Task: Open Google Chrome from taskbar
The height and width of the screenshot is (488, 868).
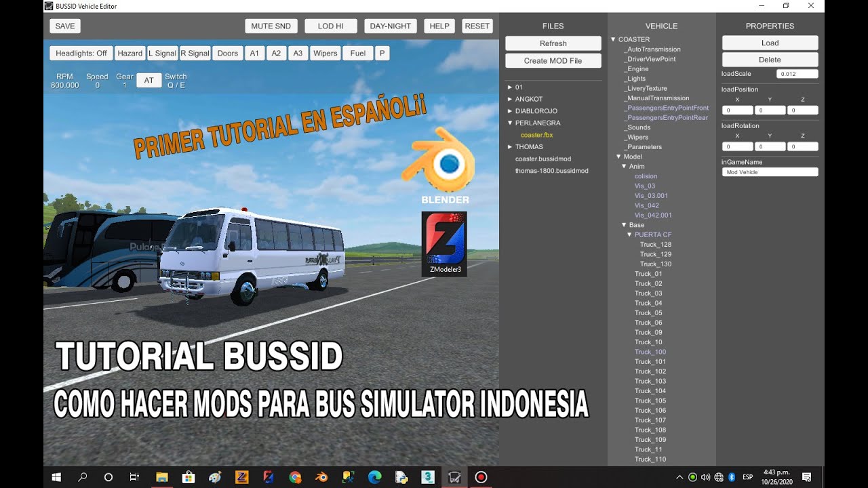Action: (x=295, y=477)
